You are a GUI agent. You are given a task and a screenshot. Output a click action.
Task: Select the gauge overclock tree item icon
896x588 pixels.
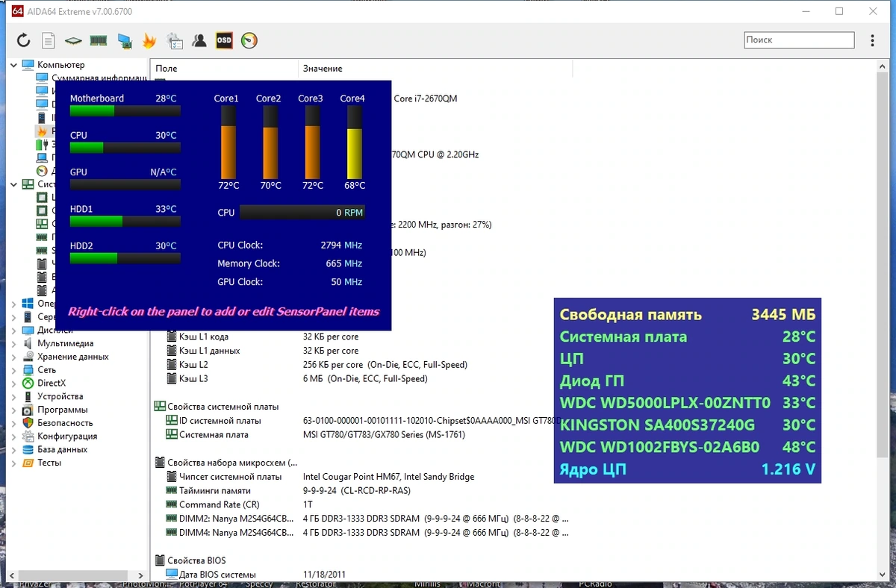[42, 171]
